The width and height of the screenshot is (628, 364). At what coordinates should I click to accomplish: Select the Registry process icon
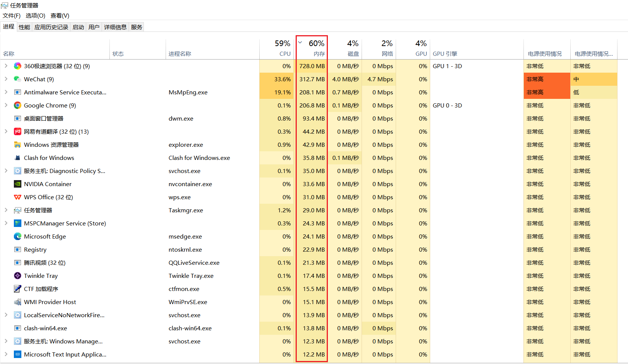coord(18,250)
